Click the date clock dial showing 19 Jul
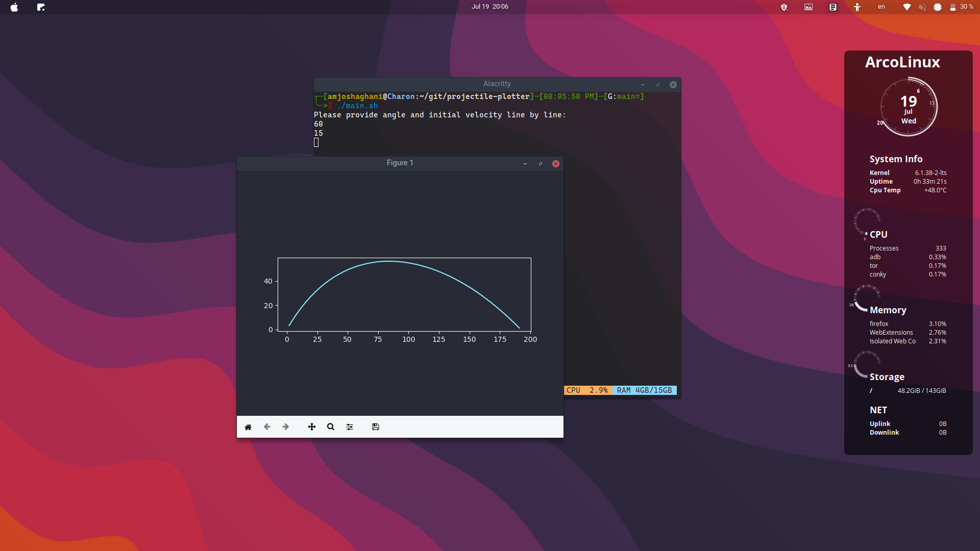The width and height of the screenshot is (980, 551). click(909, 107)
